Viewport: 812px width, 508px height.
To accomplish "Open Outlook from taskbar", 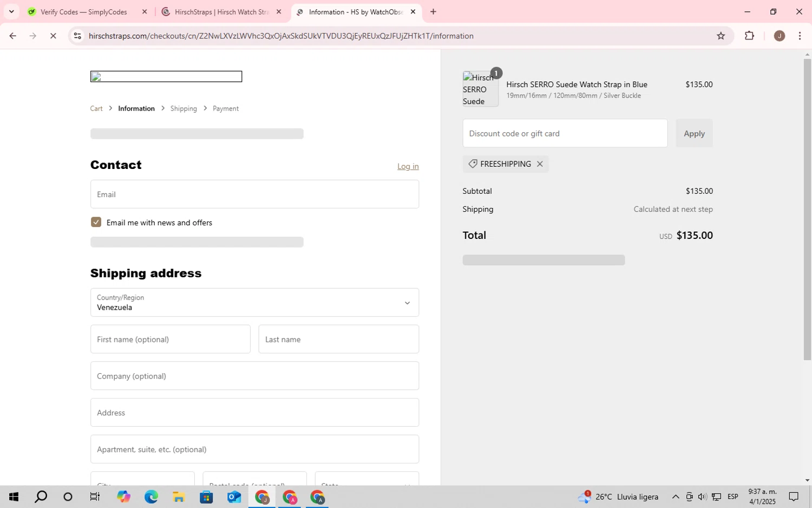I will click(234, 497).
